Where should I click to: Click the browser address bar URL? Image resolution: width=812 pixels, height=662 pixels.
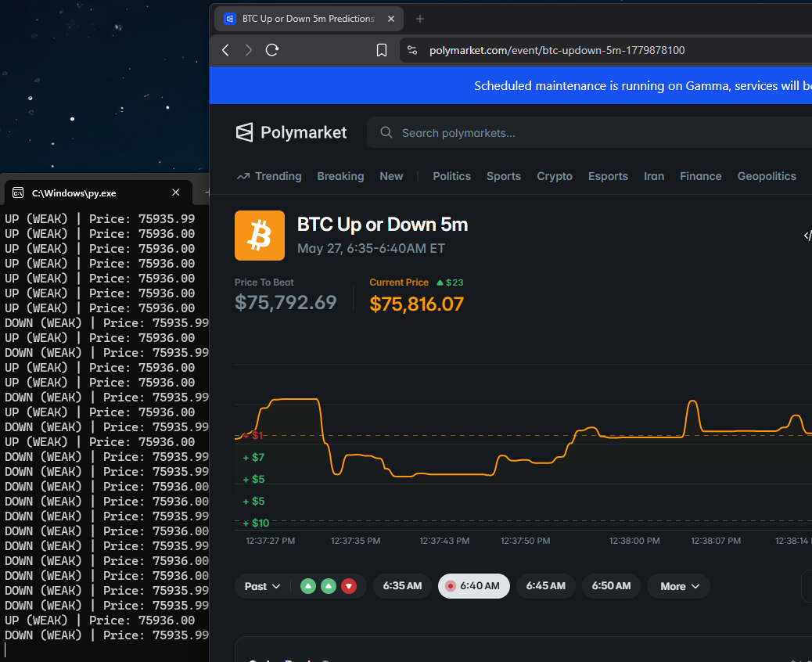[x=557, y=50]
